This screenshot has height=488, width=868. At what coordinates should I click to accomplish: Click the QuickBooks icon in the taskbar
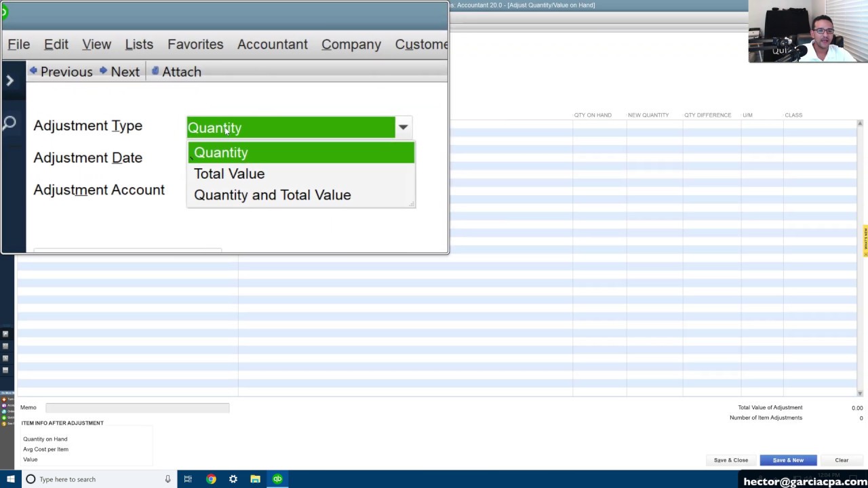[277, 479]
